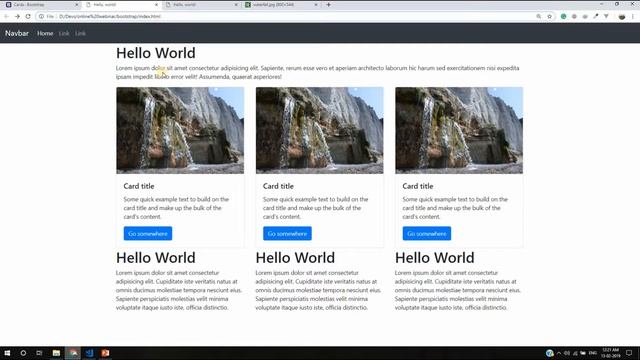Image resolution: width=640 pixels, height=360 pixels.
Task: Click the Hello World heading under middle card
Action: 295,258
